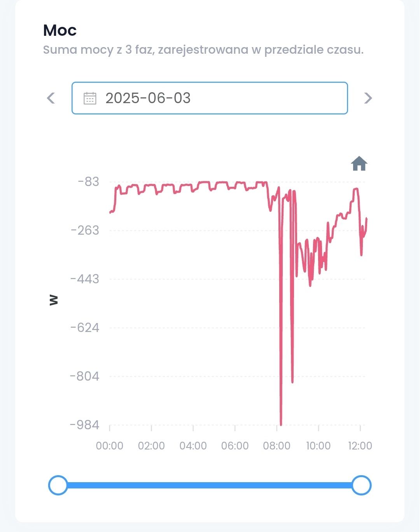This screenshot has height=532, width=420.
Task: Click the W axis unit label
Action: 54,300
